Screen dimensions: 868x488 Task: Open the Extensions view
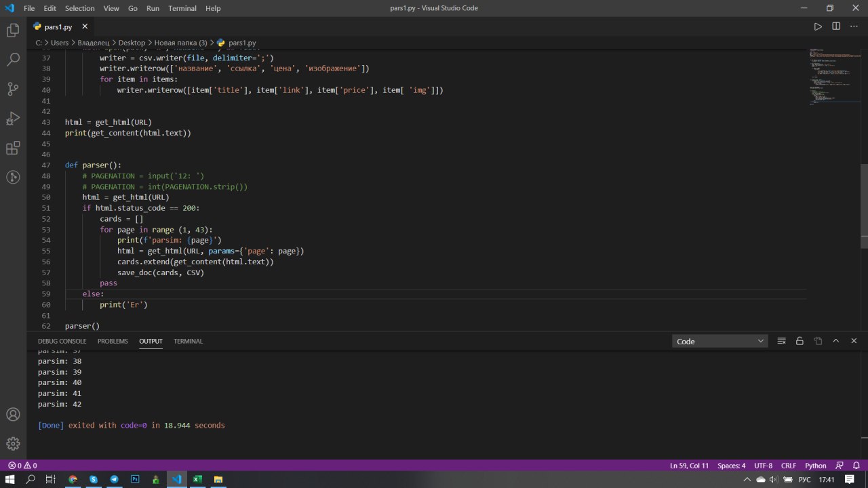pos(13,148)
